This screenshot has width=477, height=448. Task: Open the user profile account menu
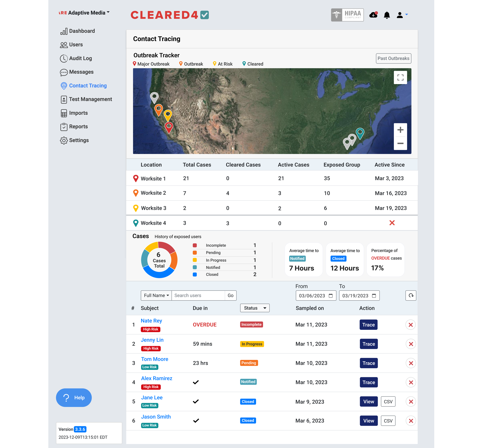click(x=402, y=15)
